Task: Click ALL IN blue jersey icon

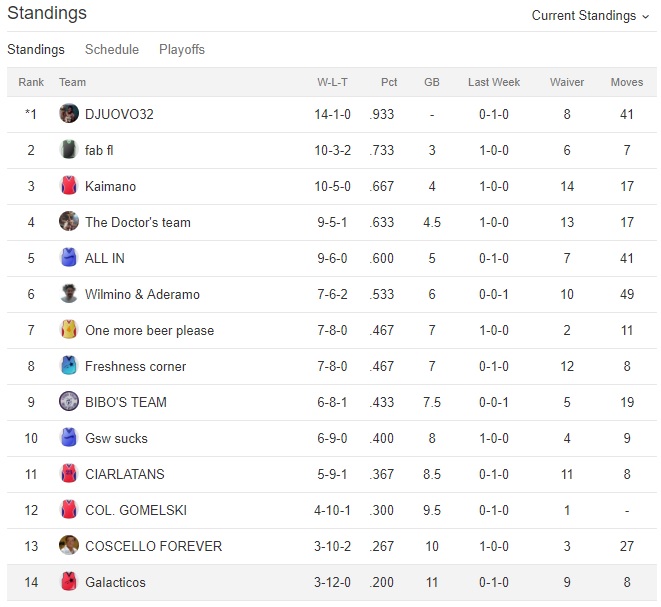Action: [x=69, y=258]
